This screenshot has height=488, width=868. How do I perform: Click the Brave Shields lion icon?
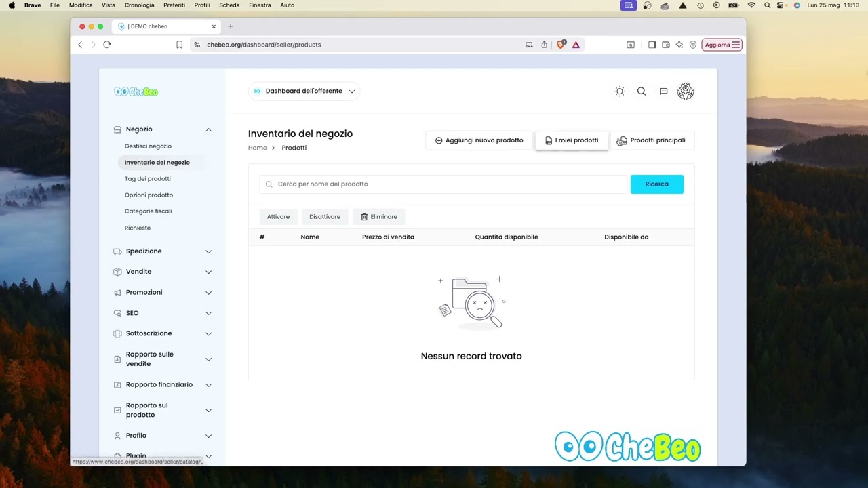(561, 45)
